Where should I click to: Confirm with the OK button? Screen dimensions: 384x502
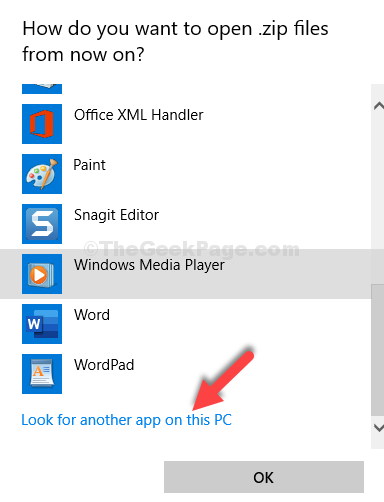[264, 477]
